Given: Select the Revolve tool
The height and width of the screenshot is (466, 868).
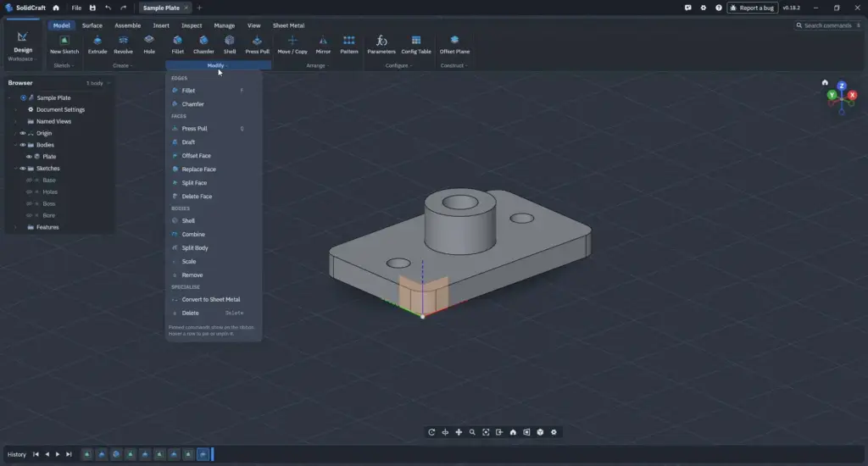Looking at the screenshot, I should (x=123, y=44).
